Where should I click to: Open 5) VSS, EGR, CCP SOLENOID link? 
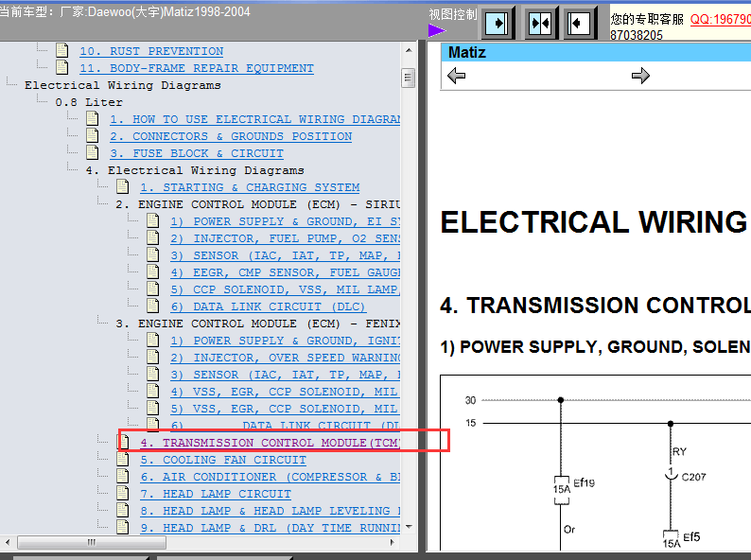tap(286, 409)
